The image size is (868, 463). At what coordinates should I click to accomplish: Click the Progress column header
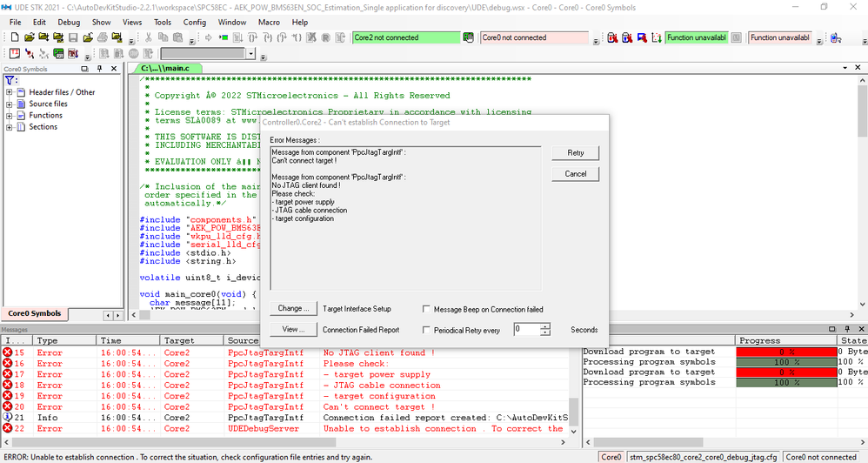786,340
